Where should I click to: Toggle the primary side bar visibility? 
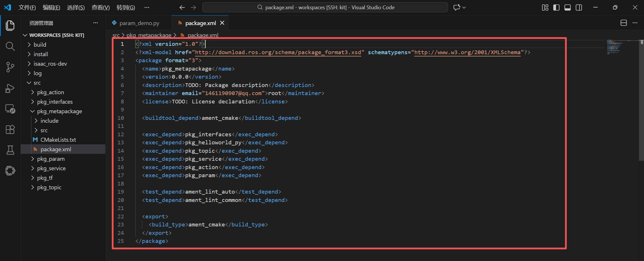tap(556, 7)
